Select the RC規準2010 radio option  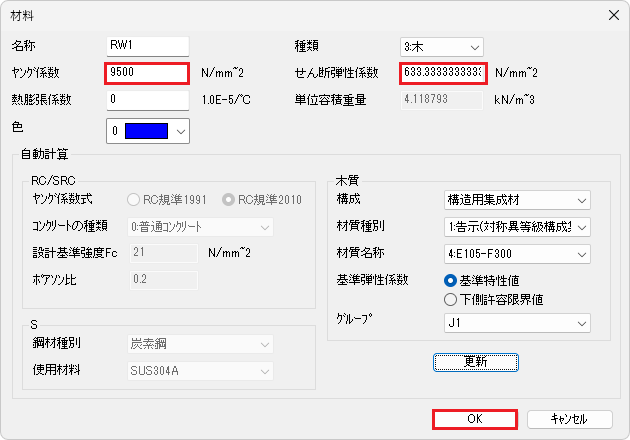227,198
